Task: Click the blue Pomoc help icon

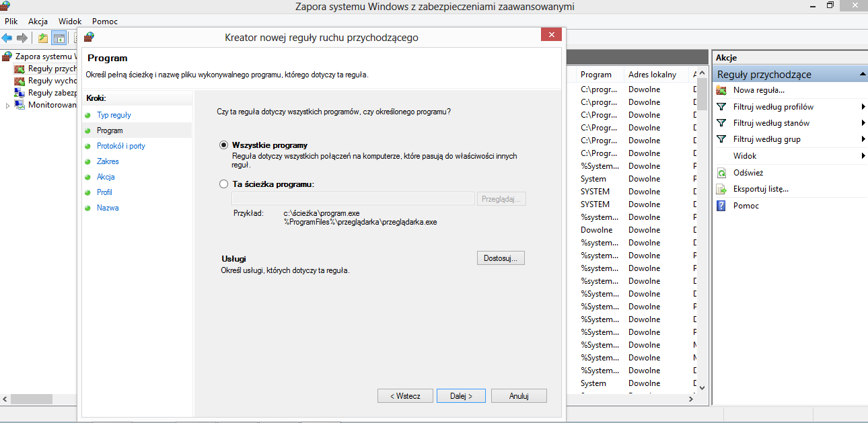Action: point(721,206)
